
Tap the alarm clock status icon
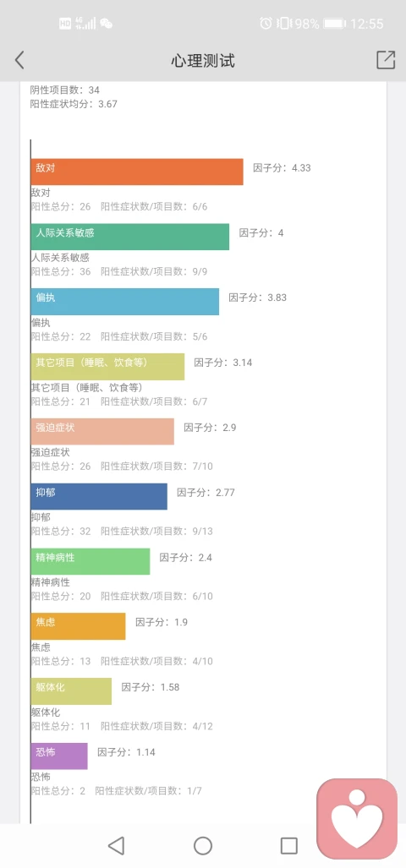pyautogui.click(x=266, y=24)
